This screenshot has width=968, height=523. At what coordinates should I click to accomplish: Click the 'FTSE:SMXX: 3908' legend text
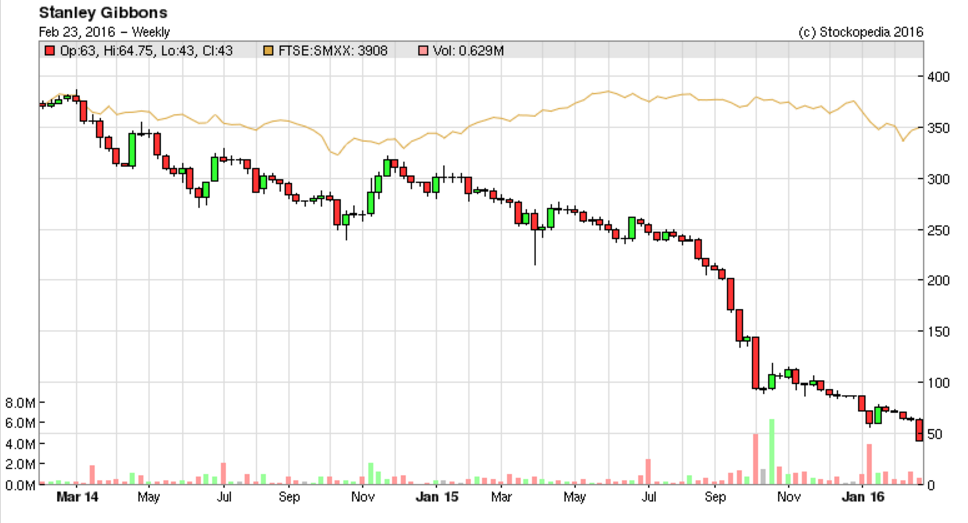333,51
